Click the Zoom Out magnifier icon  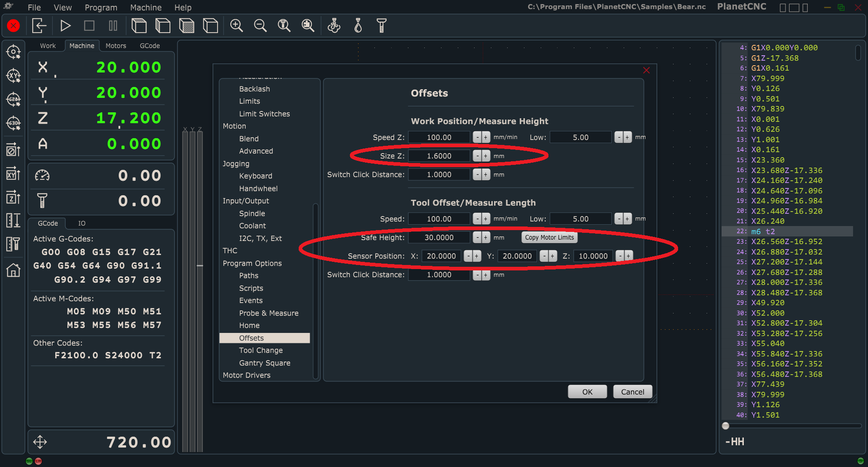tap(260, 26)
